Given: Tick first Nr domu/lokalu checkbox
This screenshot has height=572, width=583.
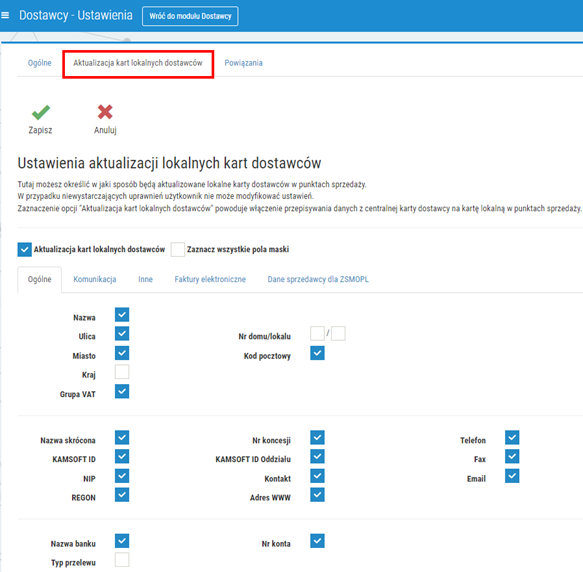Looking at the screenshot, I should click(x=317, y=334).
